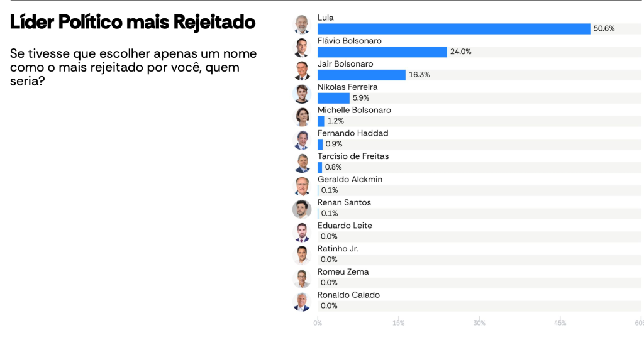Screen dimensions: 644x345
Task: Select the avatar photo beside Nikolas Ferreira
Action: click(x=303, y=94)
